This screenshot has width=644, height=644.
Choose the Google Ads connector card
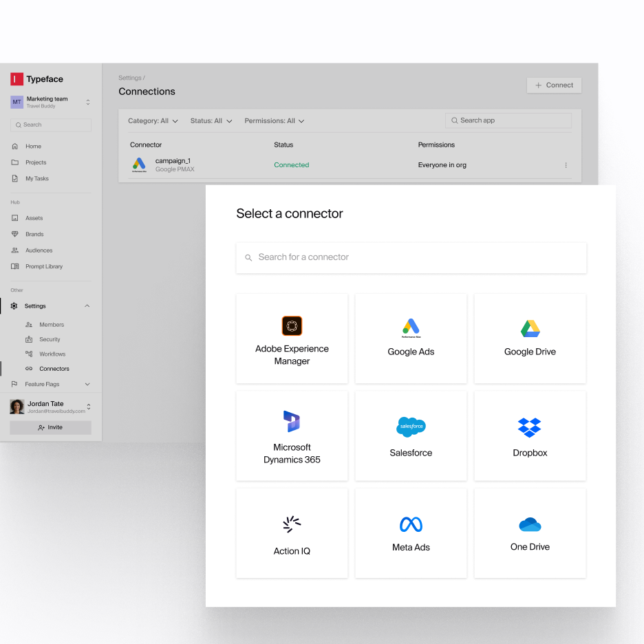[411, 339]
